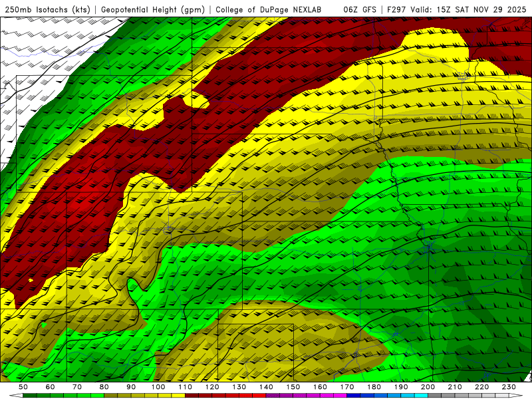Screen dimensions: 532x399
Task: Click the 230 value on the color scale
Action: click(x=509, y=387)
